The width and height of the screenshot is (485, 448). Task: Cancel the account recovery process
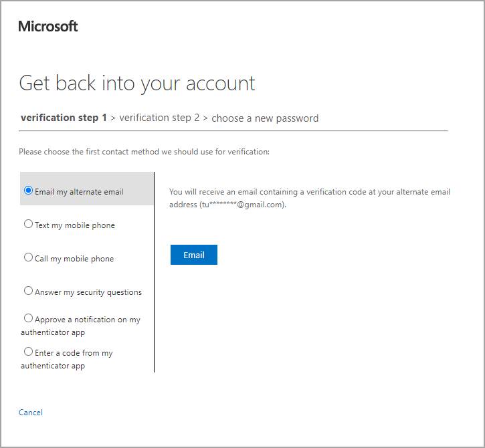[31, 412]
